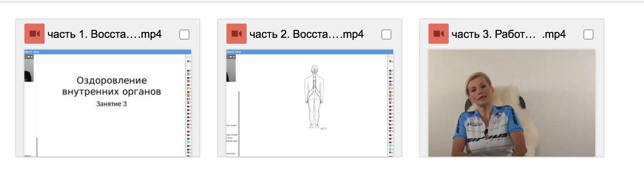The image size is (644, 191).
Task: Click the red video icon for часть 1
Action: (x=35, y=34)
